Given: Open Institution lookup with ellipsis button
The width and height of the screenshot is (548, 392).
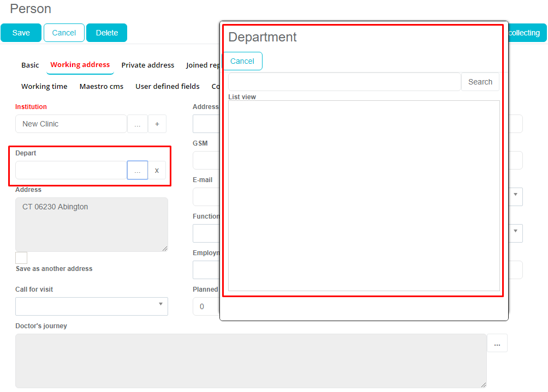Looking at the screenshot, I should point(138,124).
